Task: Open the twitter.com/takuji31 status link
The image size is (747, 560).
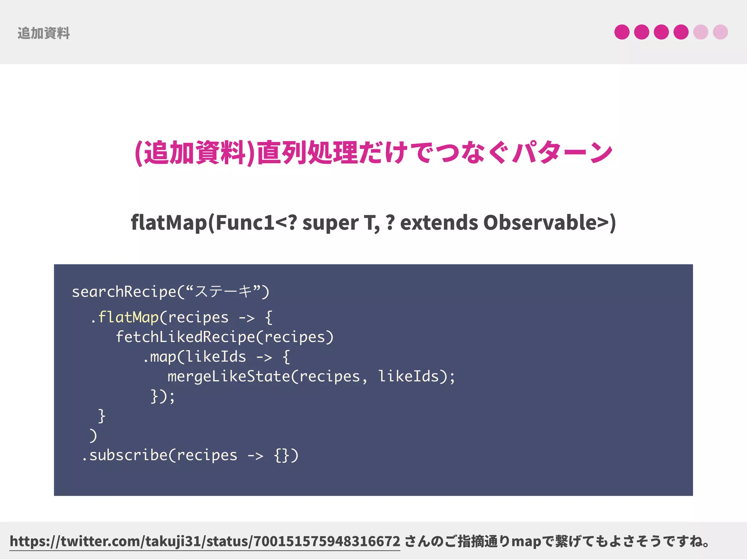Action: point(205,541)
